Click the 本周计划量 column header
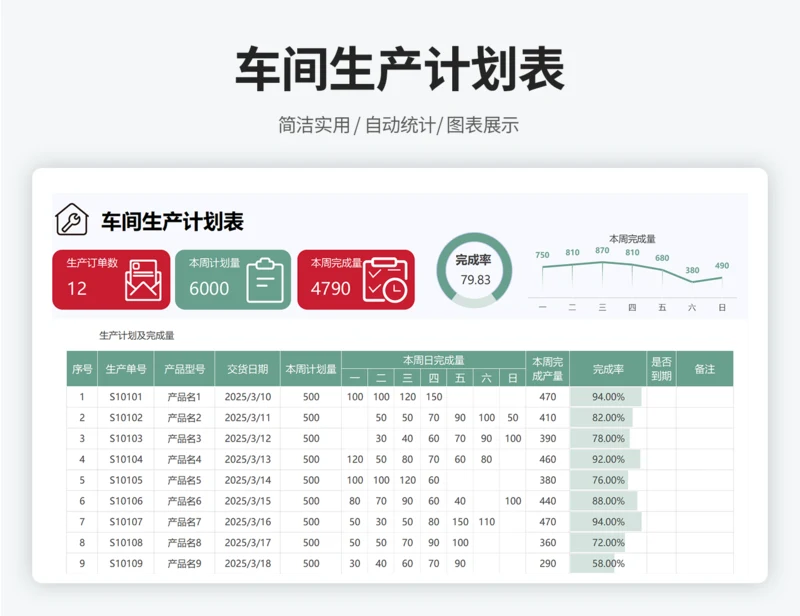Image resolution: width=800 pixels, height=616 pixels. point(311,368)
